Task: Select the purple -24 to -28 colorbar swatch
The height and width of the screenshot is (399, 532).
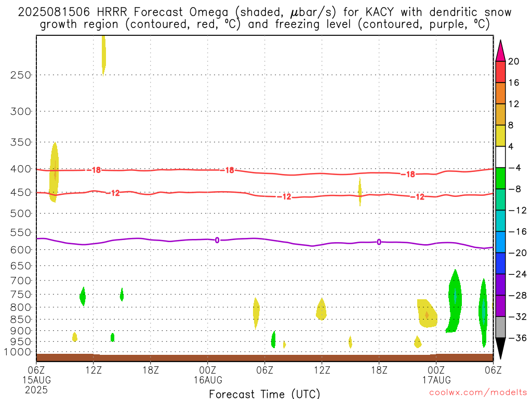Action: [x=500, y=285]
